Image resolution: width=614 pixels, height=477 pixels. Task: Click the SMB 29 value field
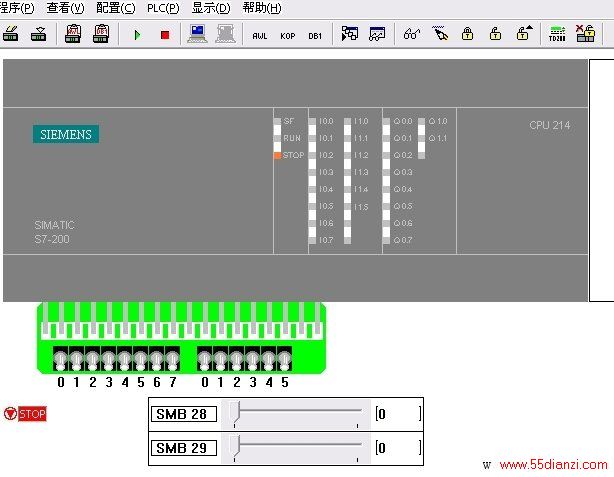pos(398,448)
